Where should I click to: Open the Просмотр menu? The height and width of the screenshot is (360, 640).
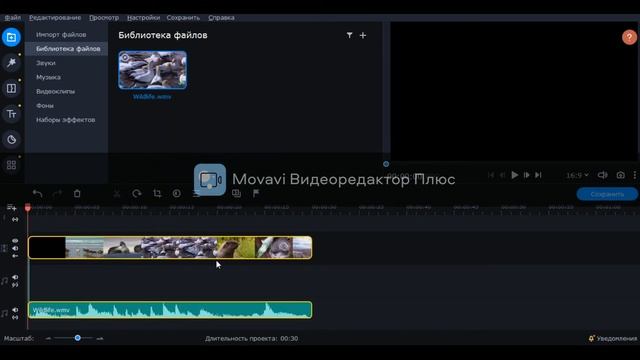click(x=104, y=18)
